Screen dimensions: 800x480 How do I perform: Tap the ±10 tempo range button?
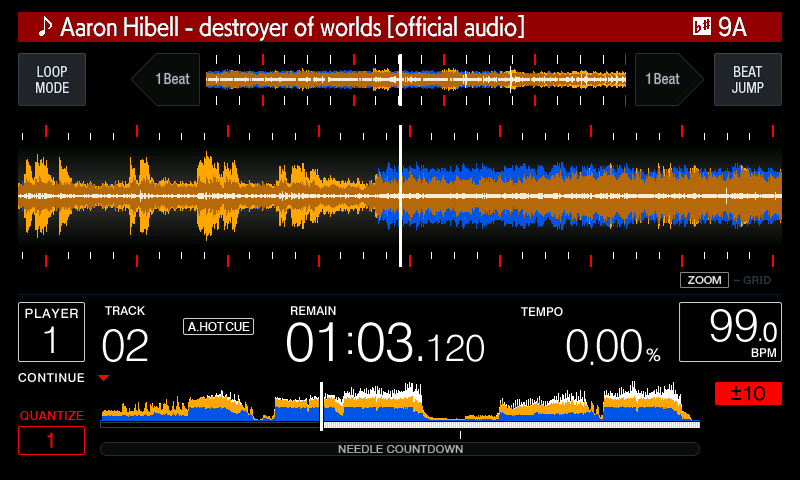pyautogui.click(x=748, y=393)
